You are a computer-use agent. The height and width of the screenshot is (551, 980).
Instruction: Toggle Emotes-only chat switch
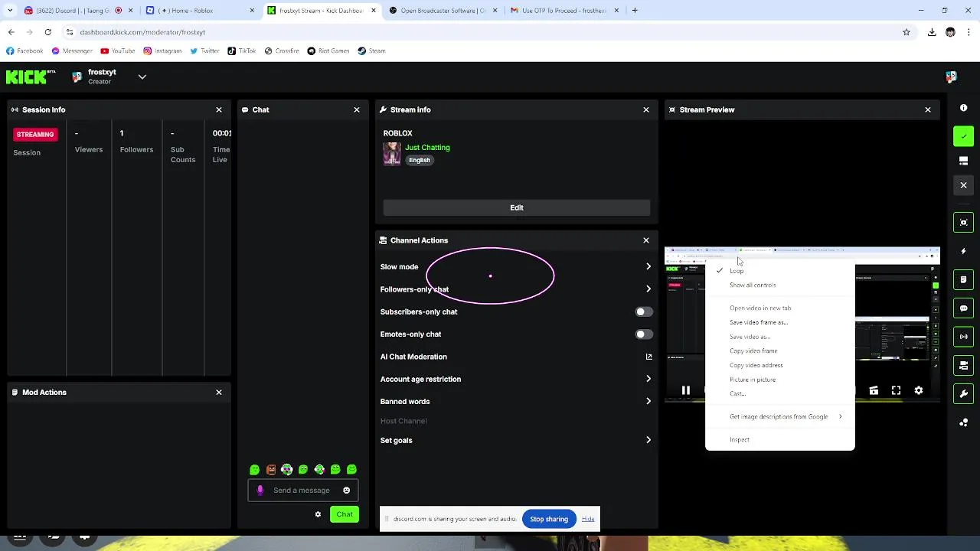point(644,334)
